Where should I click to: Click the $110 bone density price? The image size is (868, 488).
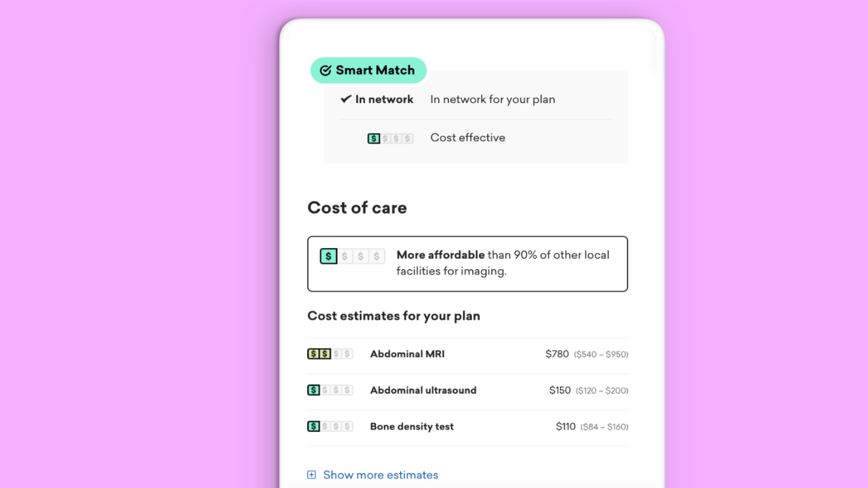click(565, 427)
